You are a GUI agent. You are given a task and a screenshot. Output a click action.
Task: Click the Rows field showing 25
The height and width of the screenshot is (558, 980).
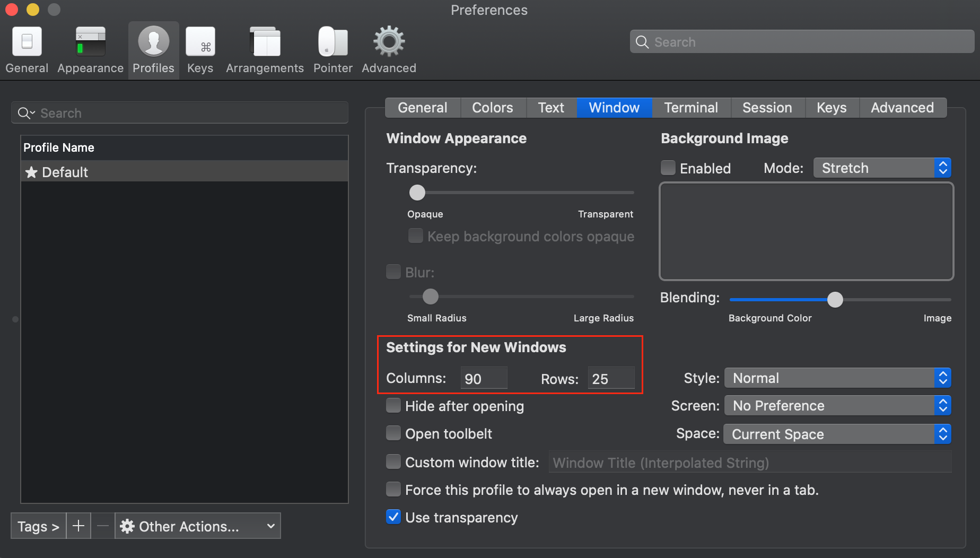point(611,378)
